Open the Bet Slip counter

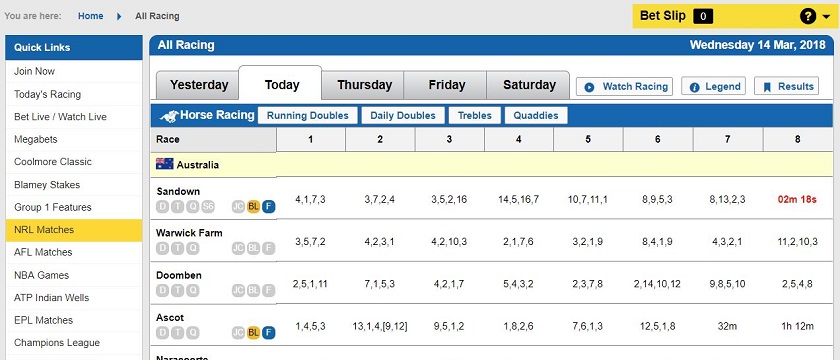pos(703,16)
